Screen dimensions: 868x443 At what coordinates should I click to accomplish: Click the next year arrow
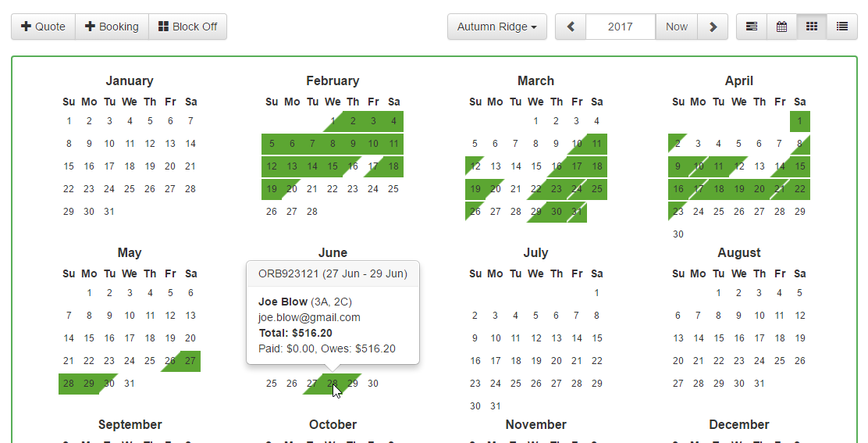pyautogui.click(x=713, y=27)
